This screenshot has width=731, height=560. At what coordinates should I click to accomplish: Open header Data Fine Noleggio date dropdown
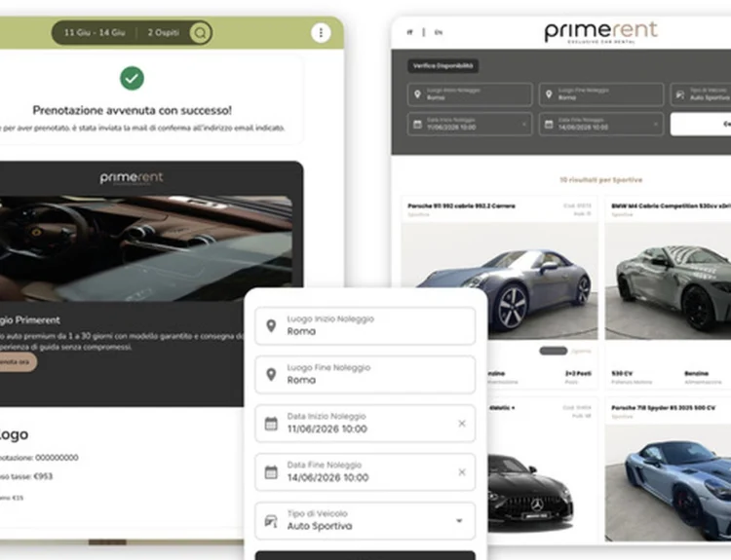tap(601, 124)
